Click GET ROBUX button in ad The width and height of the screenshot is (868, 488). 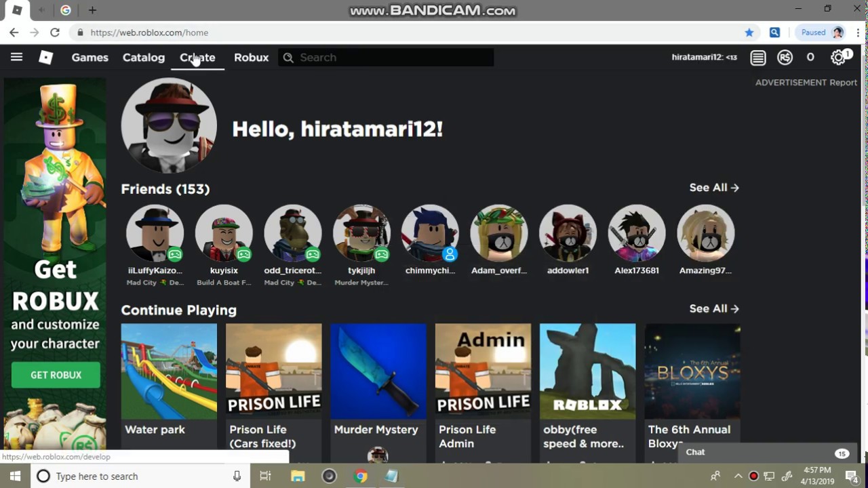click(56, 375)
